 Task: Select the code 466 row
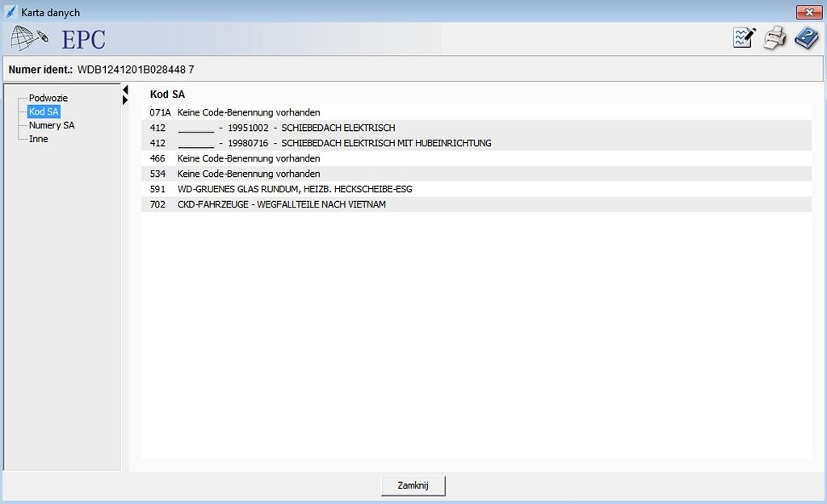[x=476, y=158]
